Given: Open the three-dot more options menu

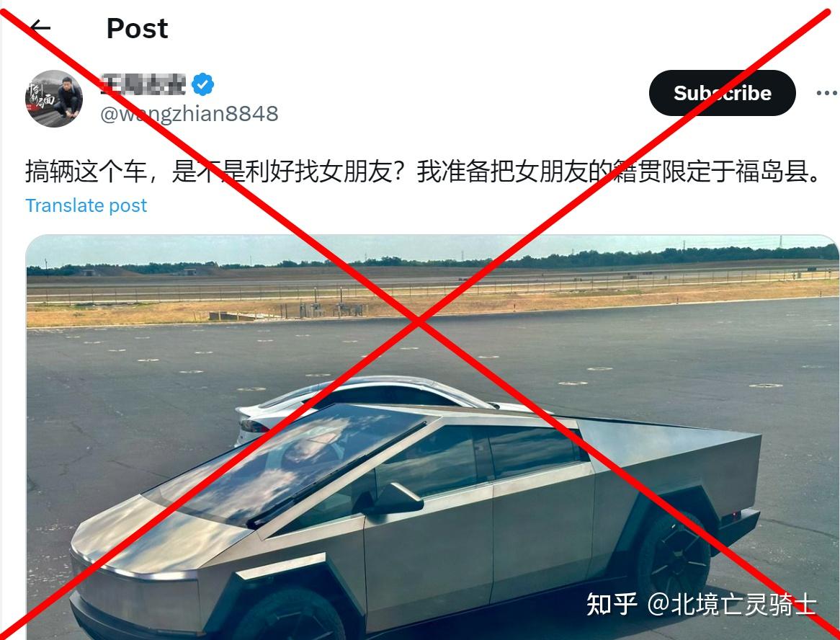Looking at the screenshot, I should (827, 93).
